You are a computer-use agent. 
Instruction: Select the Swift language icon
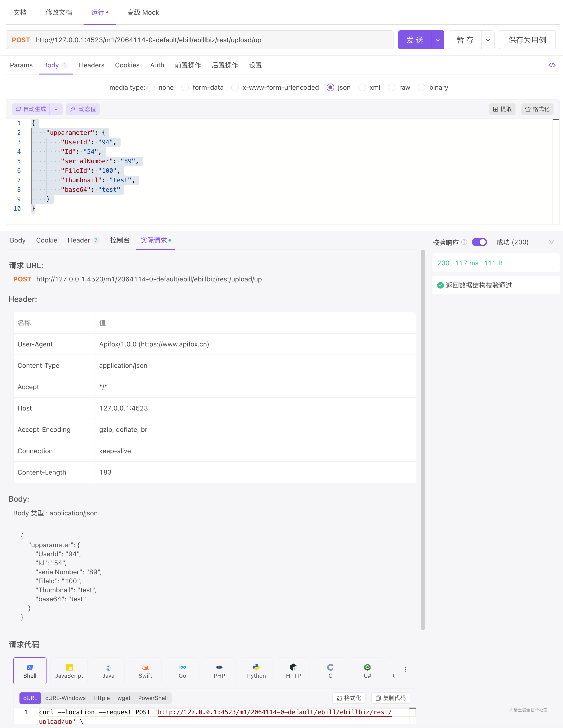click(x=145, y=670)
